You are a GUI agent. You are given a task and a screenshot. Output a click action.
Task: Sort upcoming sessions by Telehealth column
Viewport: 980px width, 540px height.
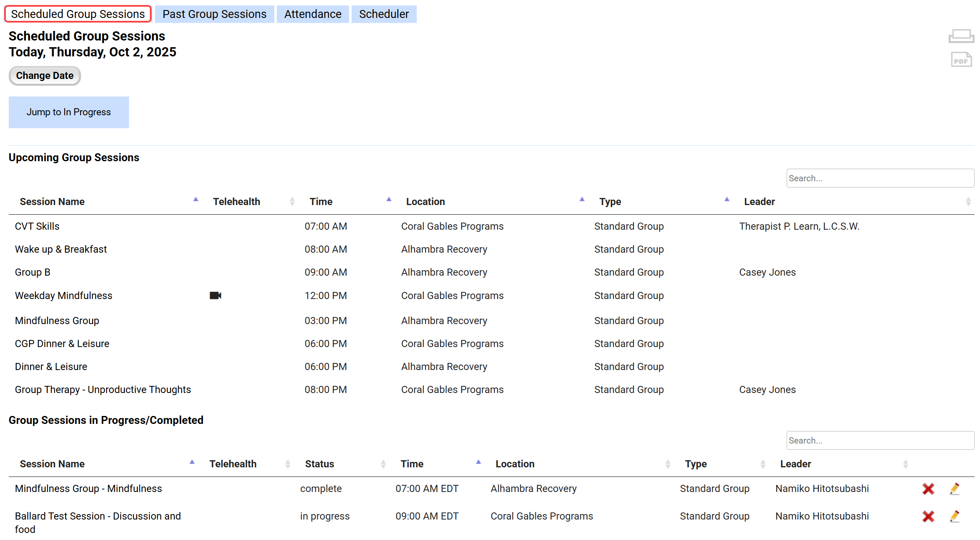(x=236, y=202)
